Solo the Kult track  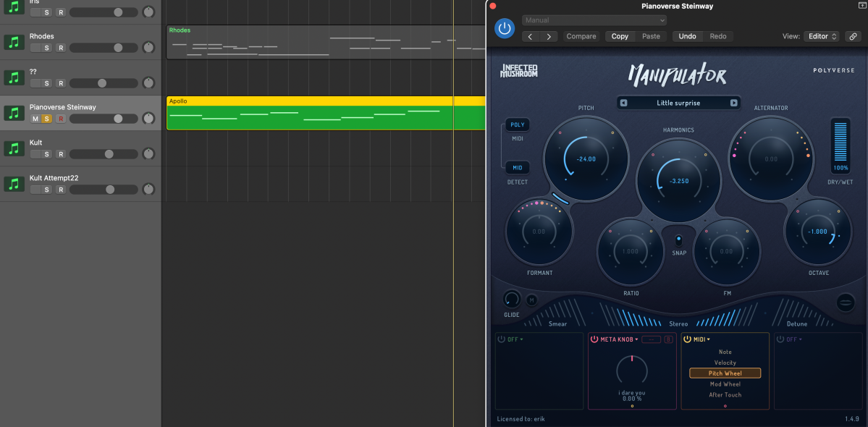click(47, 154)
